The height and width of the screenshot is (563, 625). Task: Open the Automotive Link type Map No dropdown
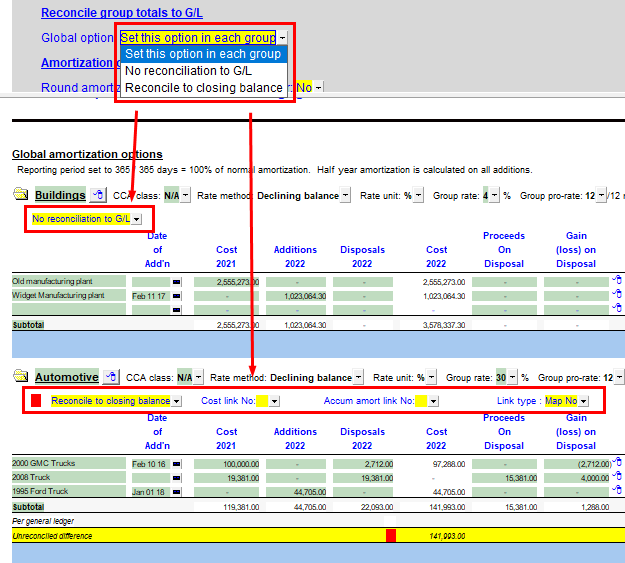tap(583, 401)
